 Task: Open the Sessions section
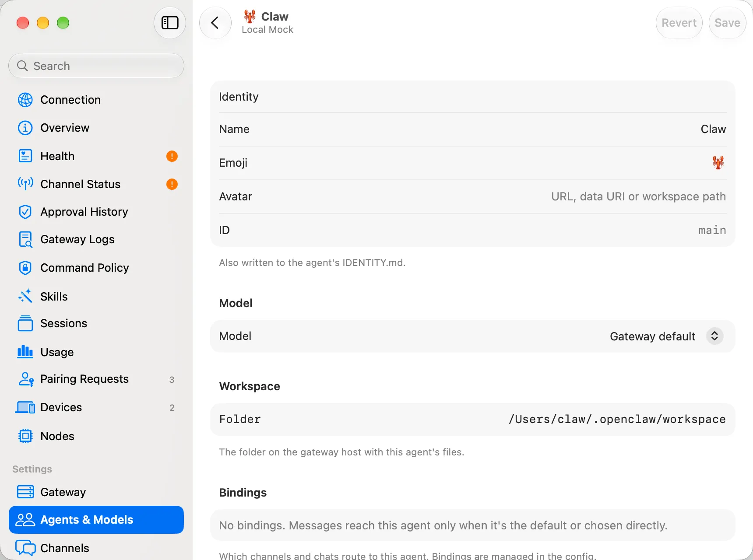coord(96,323)
